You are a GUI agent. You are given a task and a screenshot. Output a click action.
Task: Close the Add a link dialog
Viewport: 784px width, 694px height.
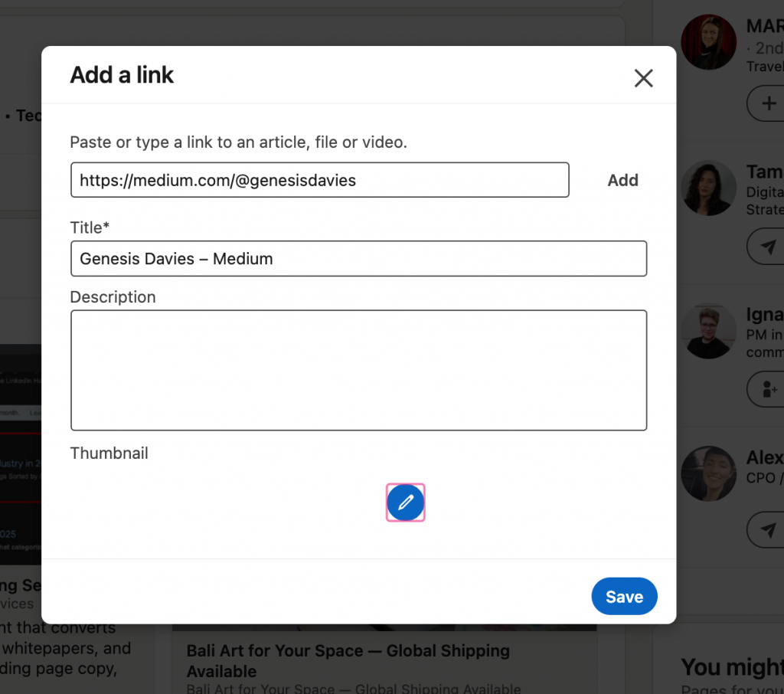click(x=643, y=78)
